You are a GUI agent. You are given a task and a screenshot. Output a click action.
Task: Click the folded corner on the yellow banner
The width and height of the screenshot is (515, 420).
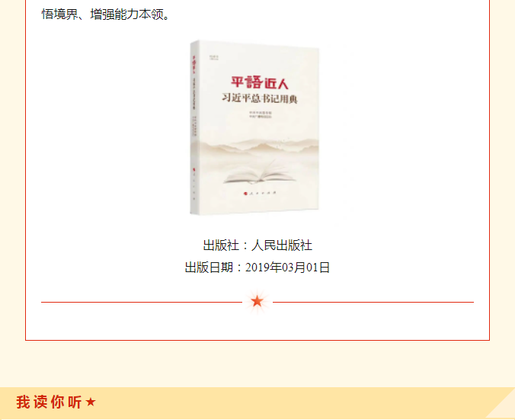click(x=500, y=402)
